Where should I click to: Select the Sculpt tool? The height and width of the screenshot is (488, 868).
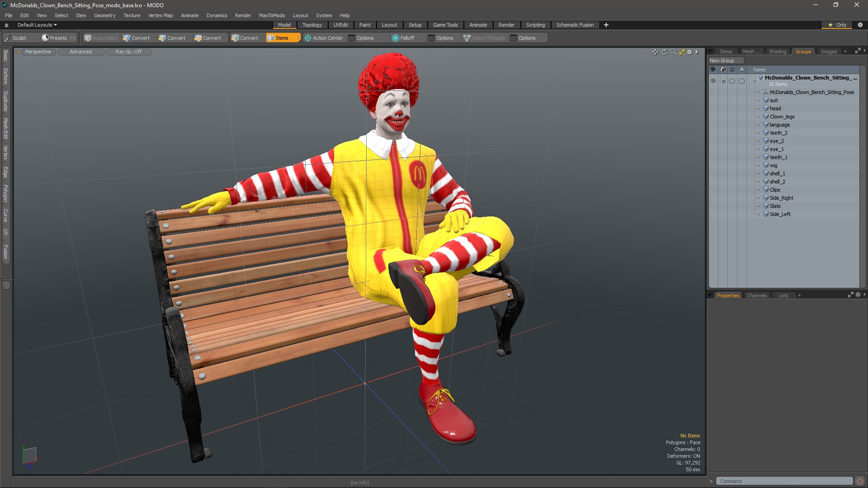tap(15, 38)
